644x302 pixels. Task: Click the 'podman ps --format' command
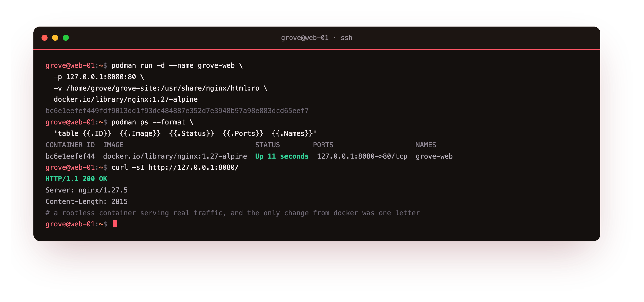tap(152, 122)
